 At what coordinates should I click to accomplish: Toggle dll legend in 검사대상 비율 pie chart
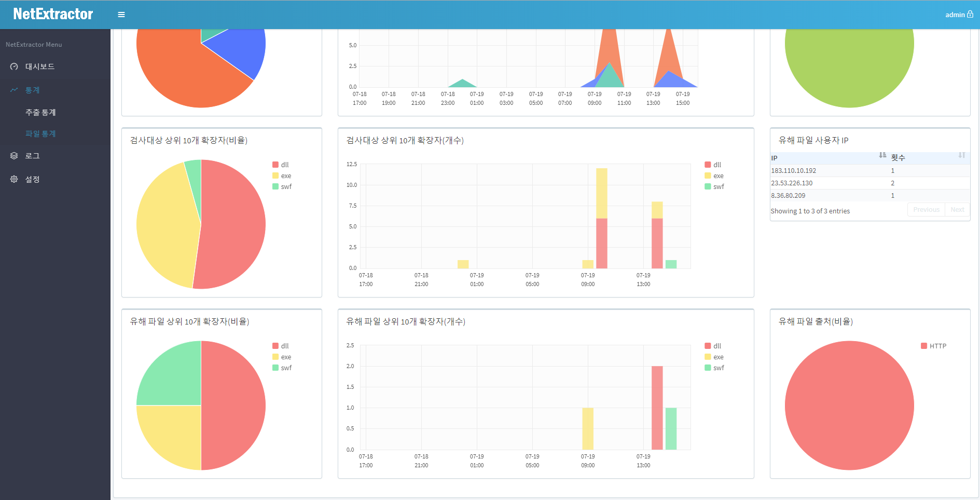point(281,165)
